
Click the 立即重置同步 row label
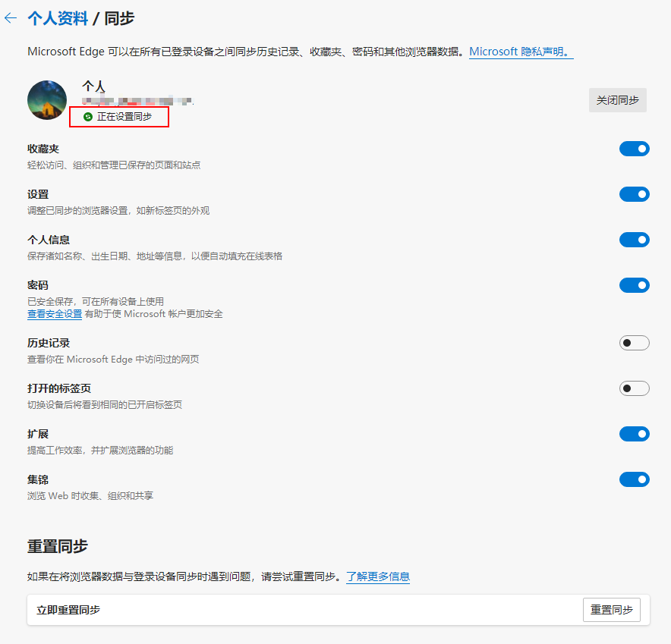pos(68,610)
